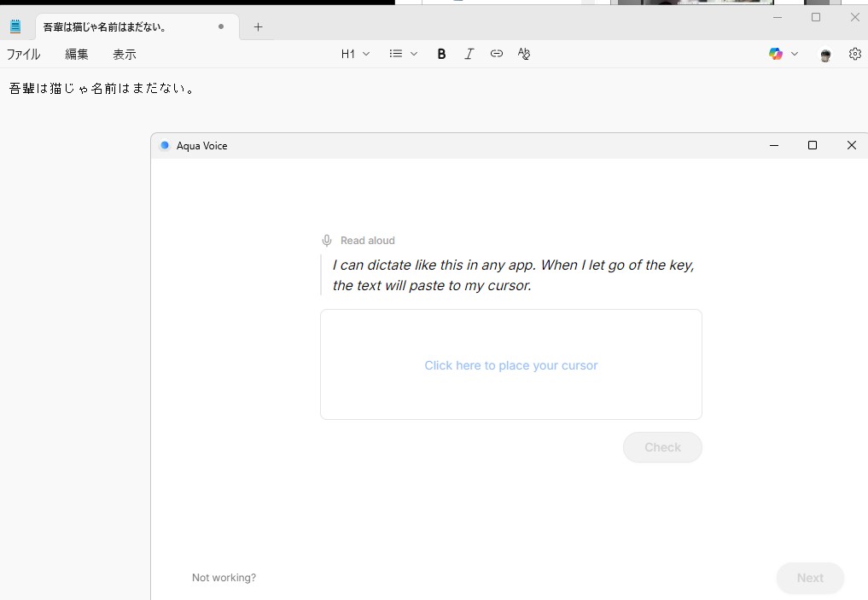
Task: Open the user account avatar
Action: pyautogui.click(x=825, y=55)
